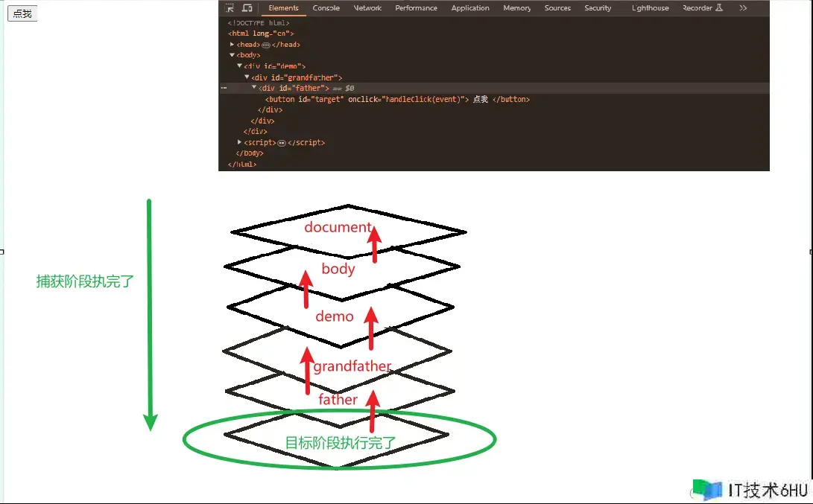Select the closing </html> tag line
Screen dimensions: 813x504
(x=242, y=165)
